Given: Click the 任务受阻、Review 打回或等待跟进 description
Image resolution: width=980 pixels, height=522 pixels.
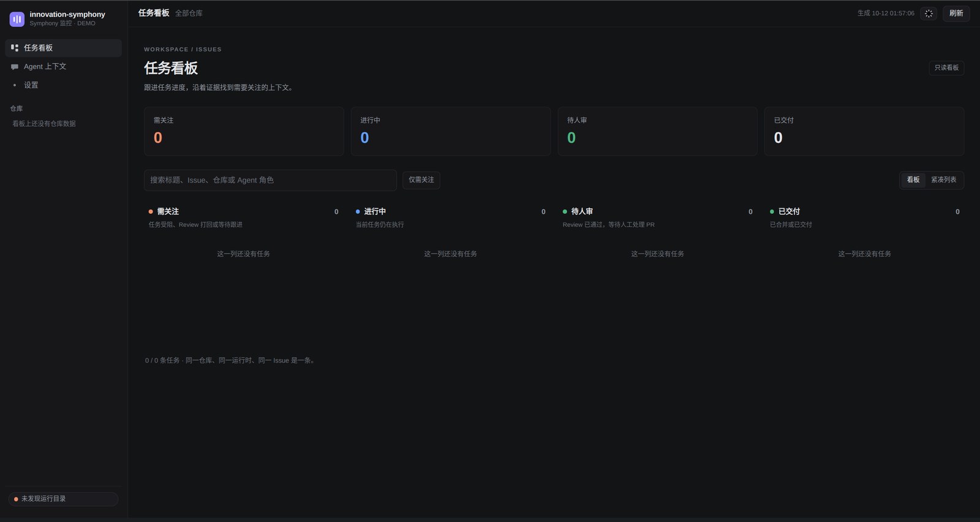Looking at the screenshot, I should pyautogui.click(x=195, y=225).
